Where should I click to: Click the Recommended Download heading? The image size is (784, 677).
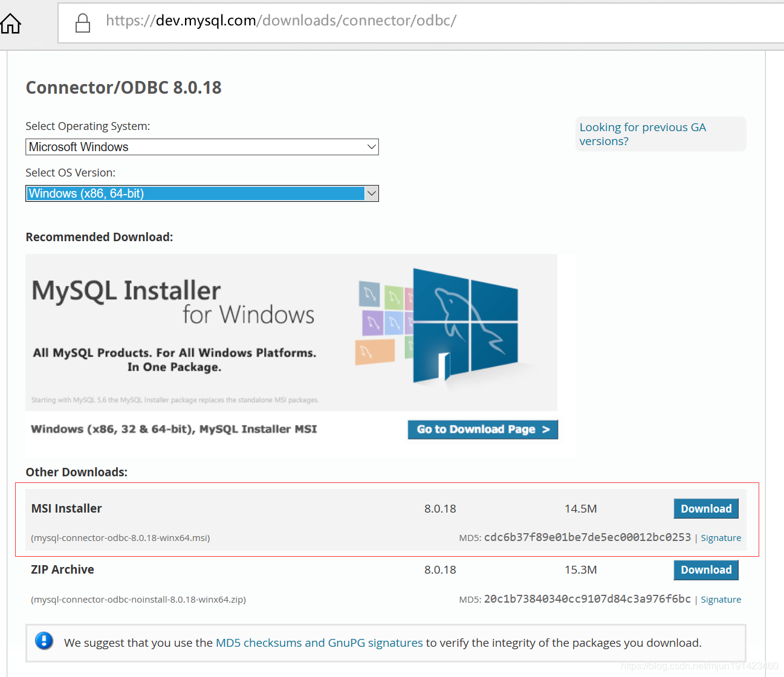[x=99, y=237]
